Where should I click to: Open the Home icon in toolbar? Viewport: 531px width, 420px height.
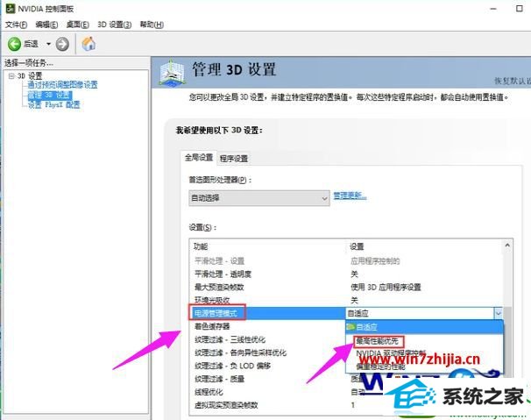(88, 44)
